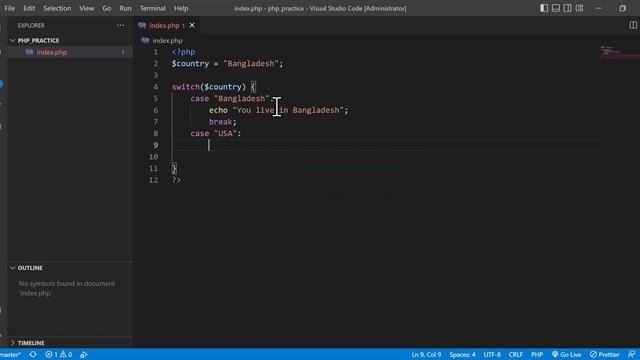The width and height of the screenshot is (640, 360).
Task: Click Ln 9, Col 9 to go to line
Action: (426, 354)
